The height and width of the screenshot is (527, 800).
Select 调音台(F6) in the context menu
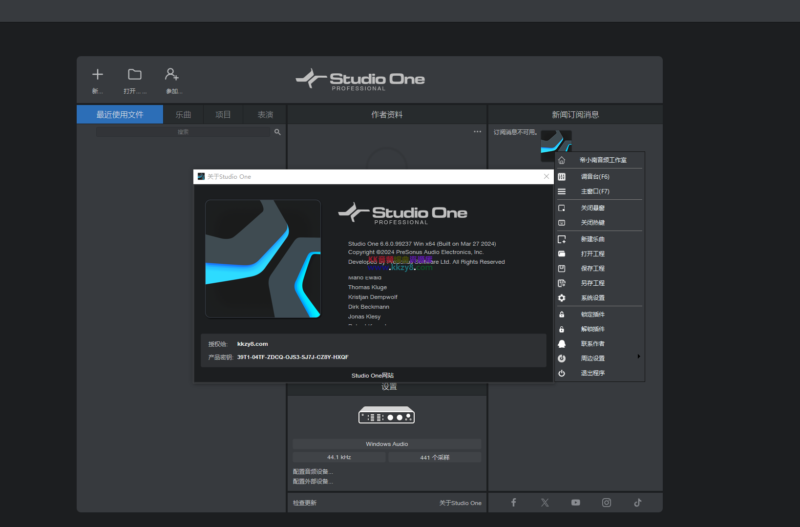point(595,176)
